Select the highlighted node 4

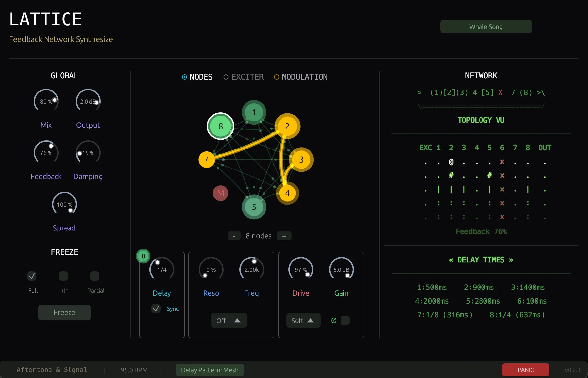(x=287, y=193)
